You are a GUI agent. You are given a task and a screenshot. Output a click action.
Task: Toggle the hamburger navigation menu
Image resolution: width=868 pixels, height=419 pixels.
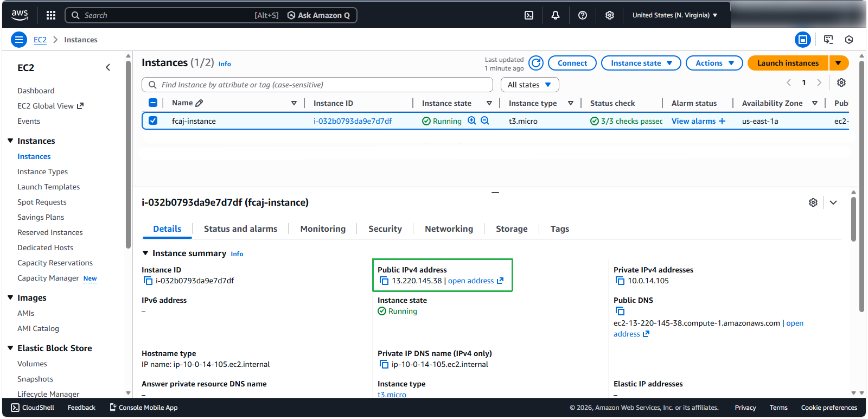pyautogui.click(x=19, y=40)
